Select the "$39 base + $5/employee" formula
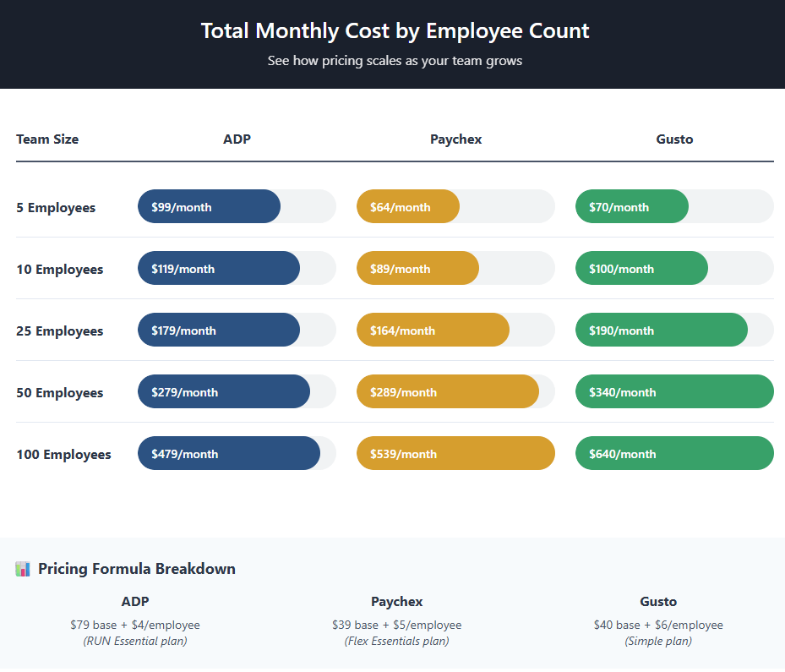The image size is (785, 672). click(396, 625)
